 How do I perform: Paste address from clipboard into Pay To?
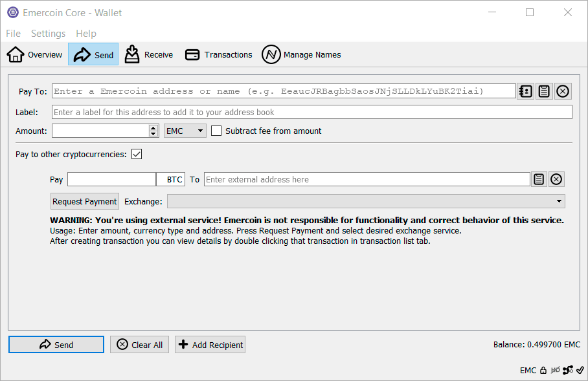pyautogui.click(x=544, y=91)
